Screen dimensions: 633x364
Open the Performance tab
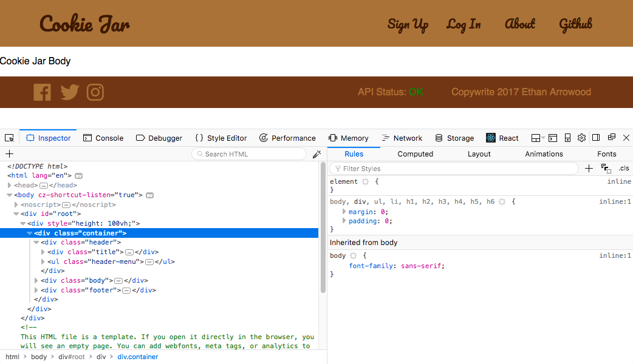(x=287, y=138)
